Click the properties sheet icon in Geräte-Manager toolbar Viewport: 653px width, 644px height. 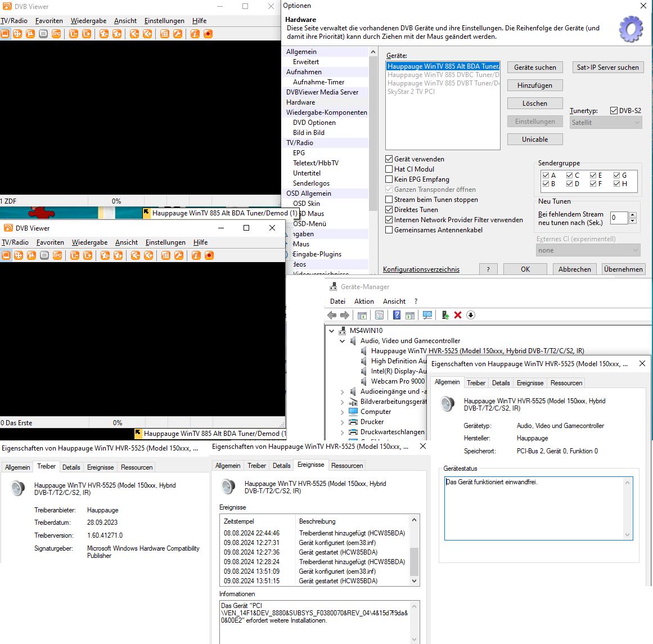click(380, 316)
